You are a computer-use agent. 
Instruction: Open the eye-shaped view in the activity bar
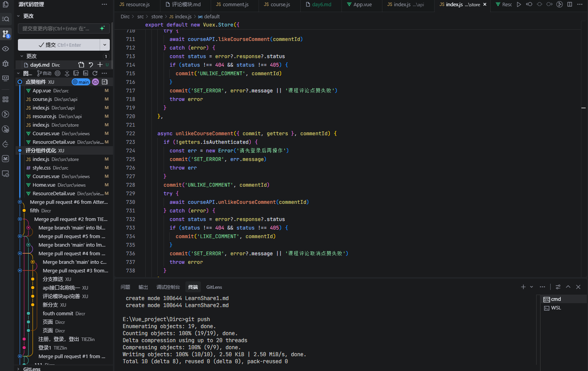(x=5, y=49)
